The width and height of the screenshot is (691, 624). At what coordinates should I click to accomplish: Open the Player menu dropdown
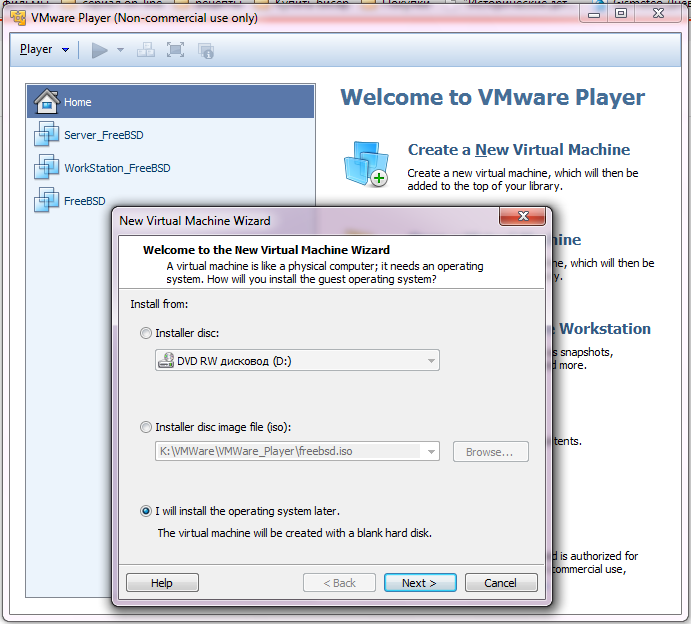point(44,49)
